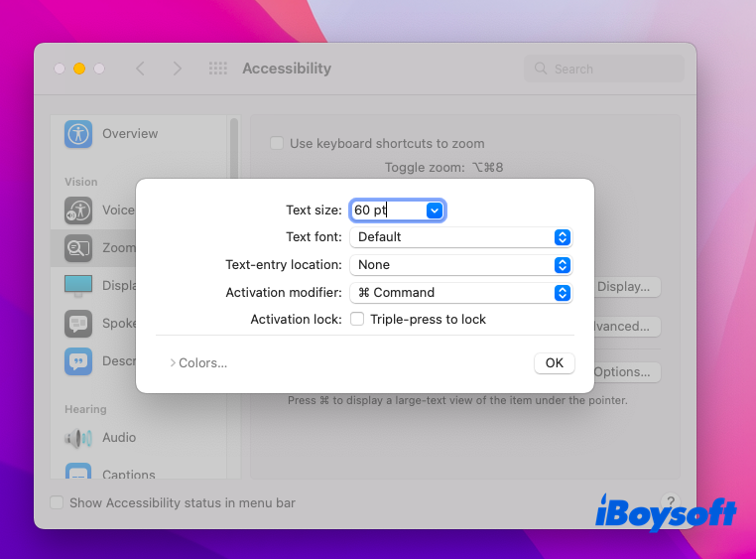The width and height of the screenshot is (756, 559).
Task: Select the VoiceOver icon in sidebar
Action: pyautogui.click(x=78, y=210)
